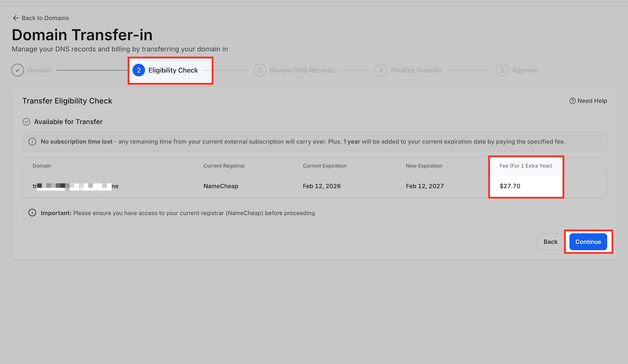
Task: Click the NameCheap registrar cell
Action: coord(221,186)
